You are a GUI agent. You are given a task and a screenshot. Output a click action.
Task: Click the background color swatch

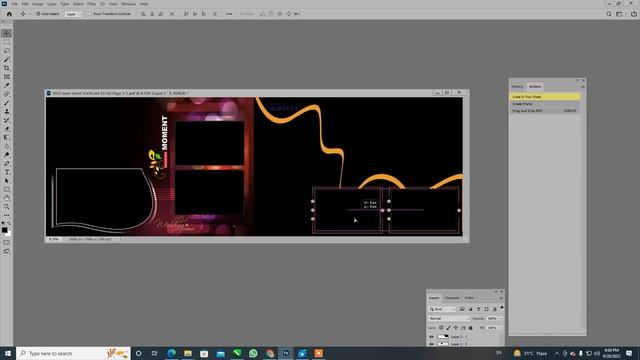(x=9, y=234)
